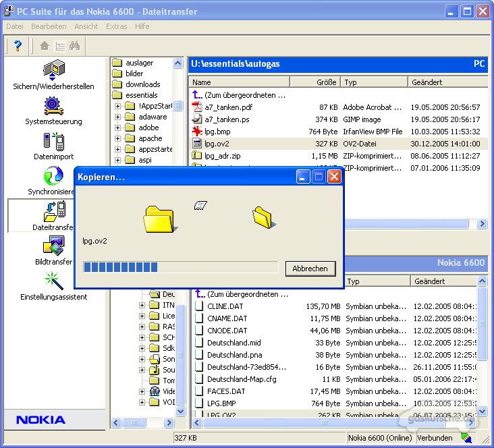Screen dimensions: 494x448
Task: Click the Nokia 6600 (Online) status entry
Action: click(x=380, y=438)
